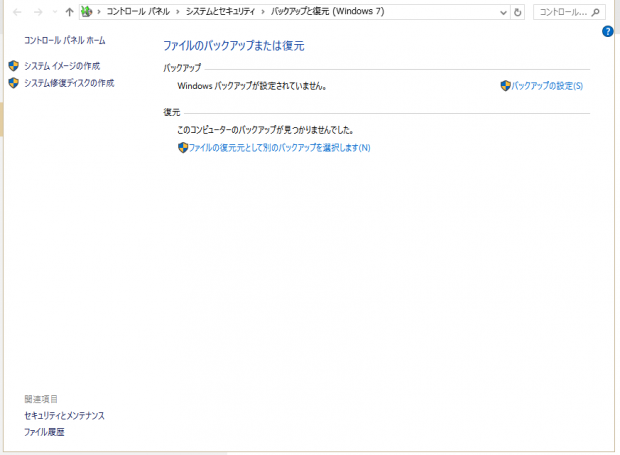The height and width of the screenshot is (455, 620).
Task: Click the Control Panel icon in address bar
Action: 87,12
